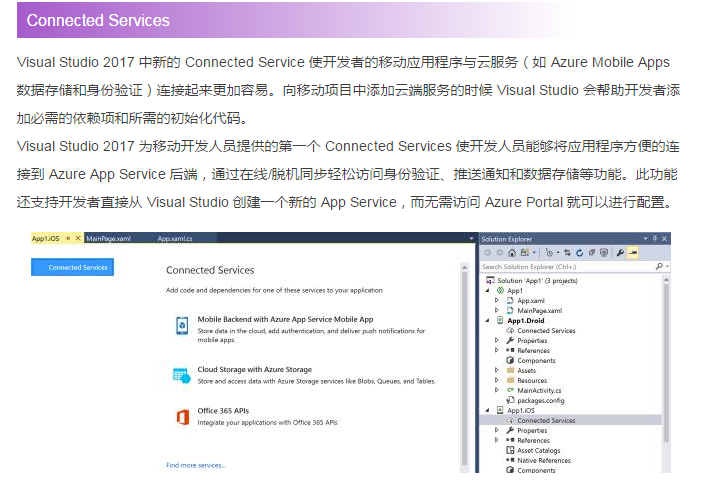
Task: Toggle pin on App1.iOS tab
Action: point(68,238)
